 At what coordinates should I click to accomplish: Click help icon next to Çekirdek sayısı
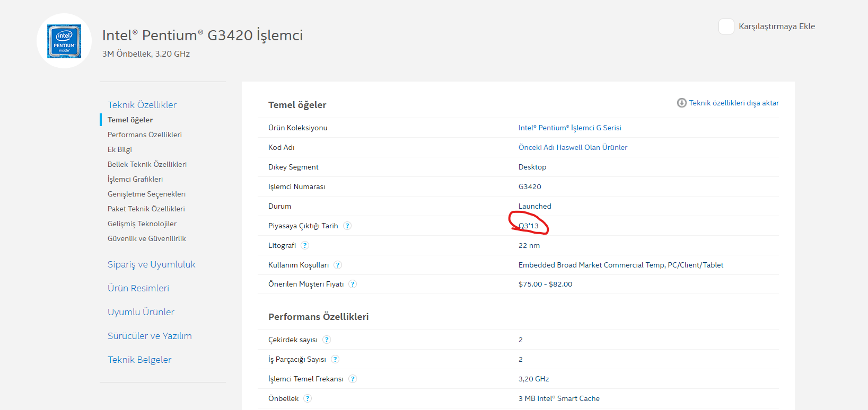[x=327, y=340]
